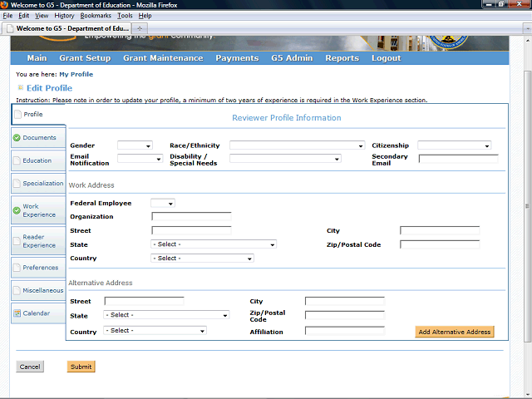Click the Specialization page icon in the sidebar
The height and width of the screenshot is (399, 532).
click(17, 183)
